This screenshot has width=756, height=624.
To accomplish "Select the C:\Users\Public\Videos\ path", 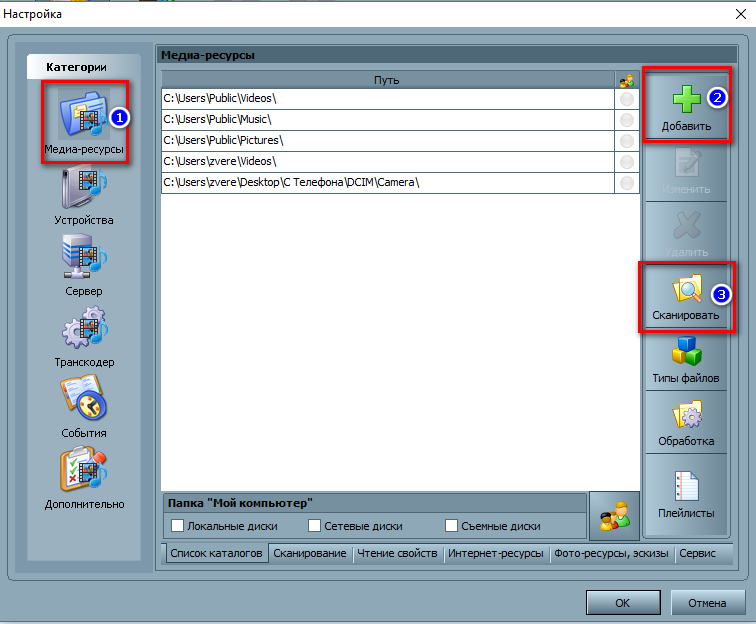I will [x=388, y=99].
